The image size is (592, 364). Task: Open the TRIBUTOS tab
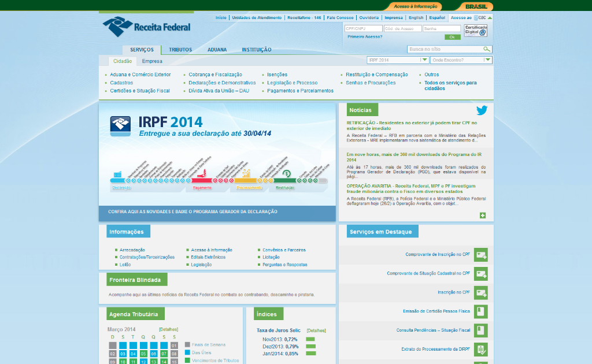pos(180,50)
